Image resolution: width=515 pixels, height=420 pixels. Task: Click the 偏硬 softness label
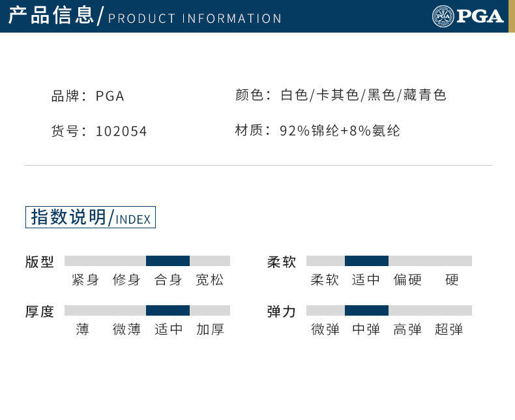(x=407, y=280)
